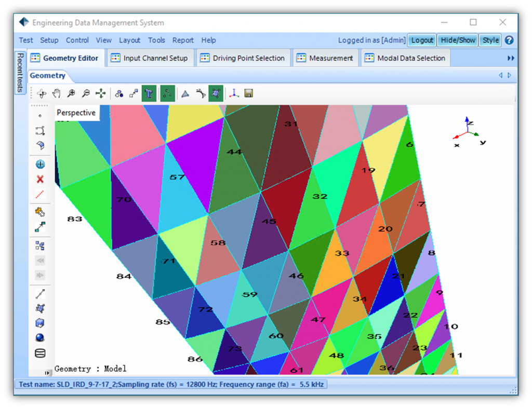The height and width of the screenshot is (409, 532).
Task: Click the red dotted line icon
Action: [40, 194]
